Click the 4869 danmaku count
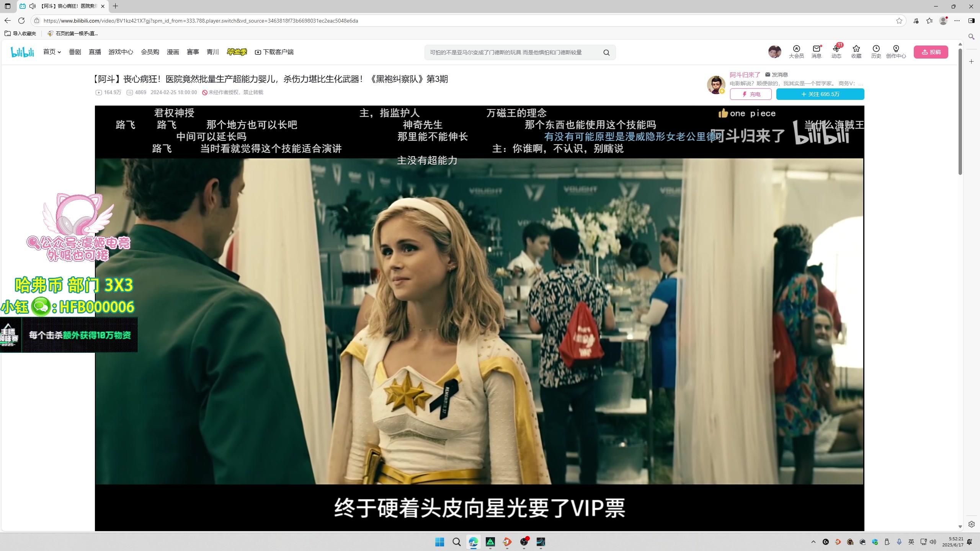The image size is (980, 551). point(137,92)
